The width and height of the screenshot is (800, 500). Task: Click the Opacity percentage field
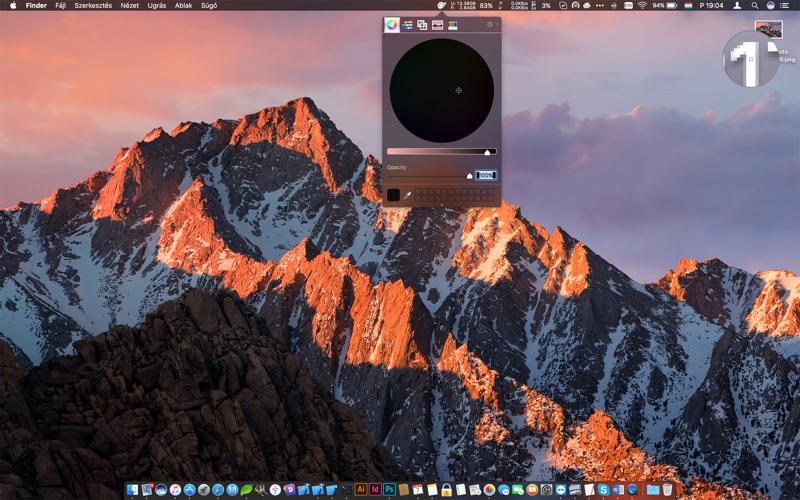(486, 175)
